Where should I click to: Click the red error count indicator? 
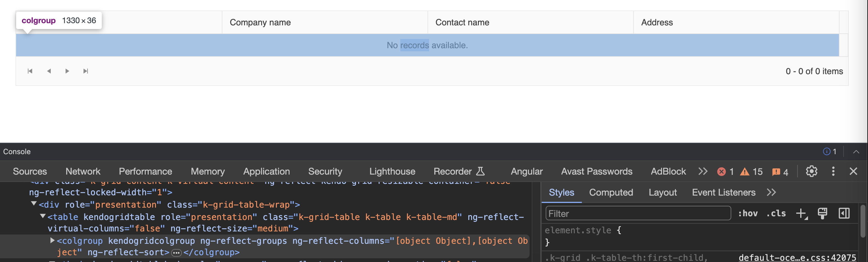725,172
